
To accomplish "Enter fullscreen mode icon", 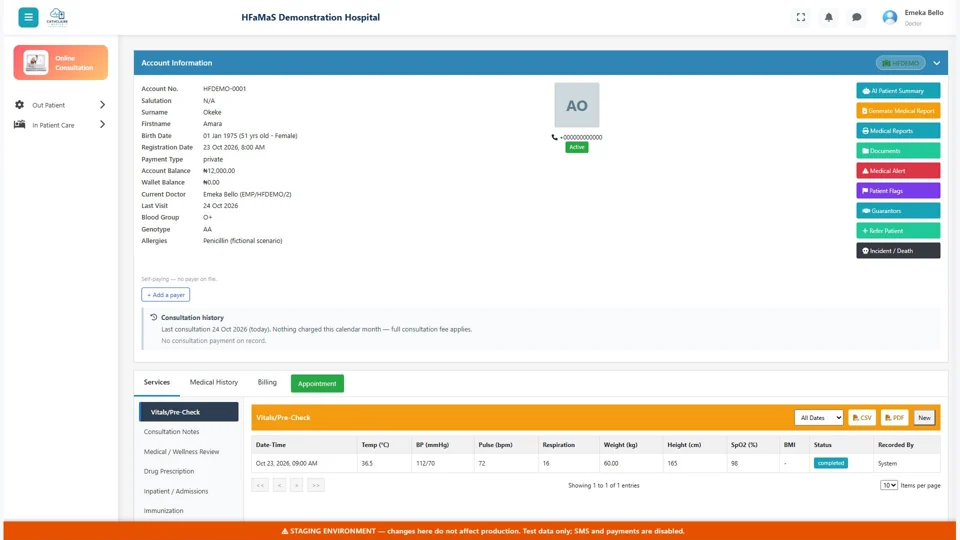I will (x=801, y=17).
